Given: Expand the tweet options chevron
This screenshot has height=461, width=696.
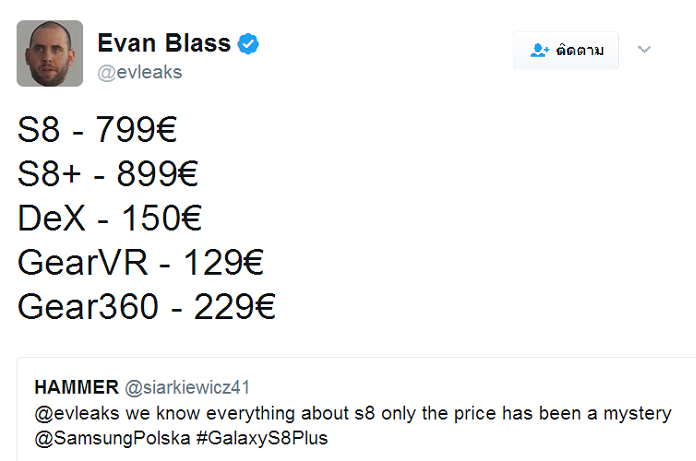Looking at the screenshot, I should click(x=644, y=49).
